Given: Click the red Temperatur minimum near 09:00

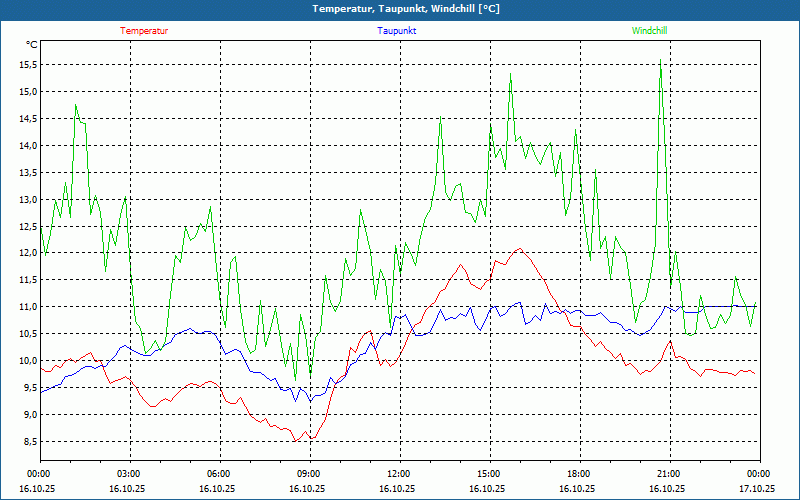Looking at the screenshot, I should [x=295, y=440].
